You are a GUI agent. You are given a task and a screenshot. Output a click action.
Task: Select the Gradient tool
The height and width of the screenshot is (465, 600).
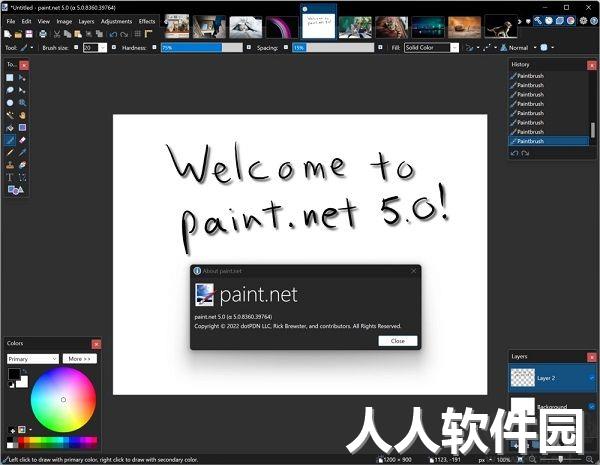click(23, 128)
